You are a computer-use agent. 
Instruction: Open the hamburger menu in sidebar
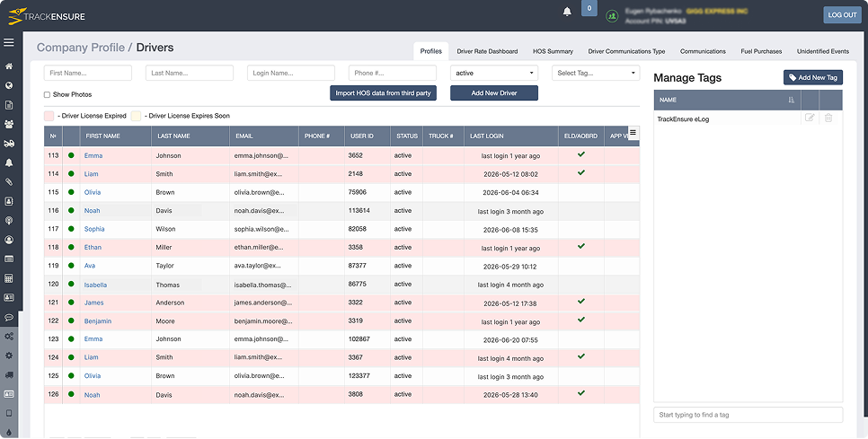coord(9,42)
